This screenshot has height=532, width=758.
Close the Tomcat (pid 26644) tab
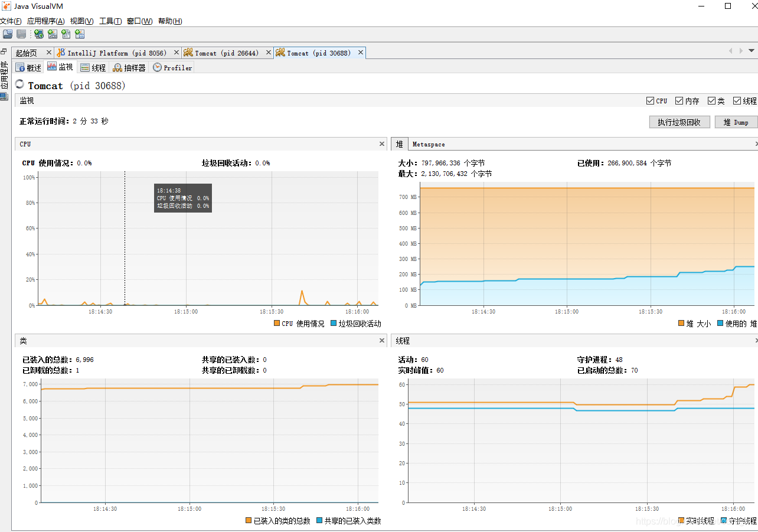pyautogui.click(x=268, y=53)
